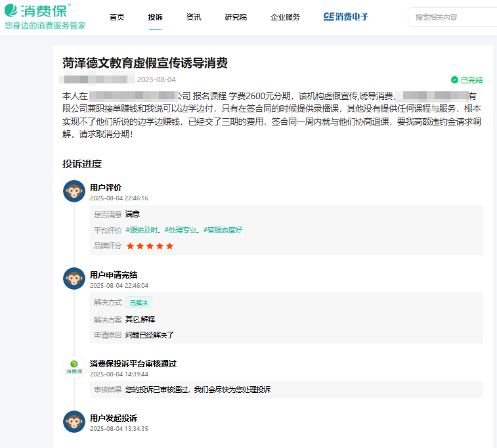Click the 您的投诉已审核通过 review result text
Image resolution: width=497 pixels, height=448 pixels.
(x=198, y=390)
